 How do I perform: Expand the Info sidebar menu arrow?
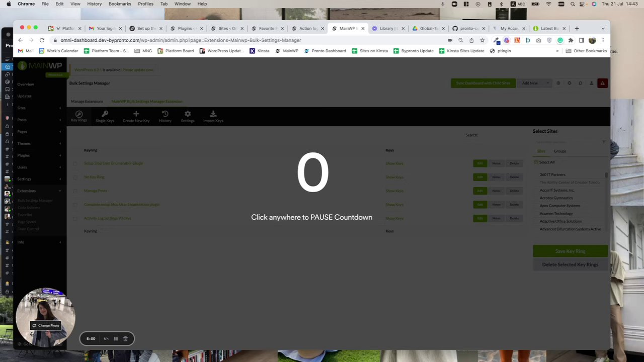[x=60, y=242]
